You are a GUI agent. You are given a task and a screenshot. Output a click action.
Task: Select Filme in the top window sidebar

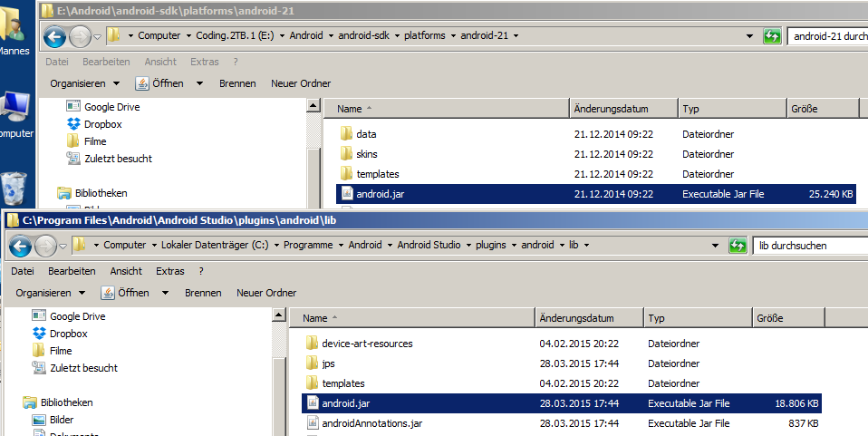[x=86, y=141]
